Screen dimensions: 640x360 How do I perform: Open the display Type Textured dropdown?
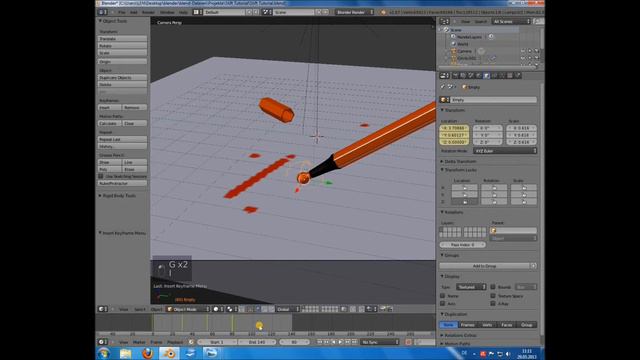471,287
